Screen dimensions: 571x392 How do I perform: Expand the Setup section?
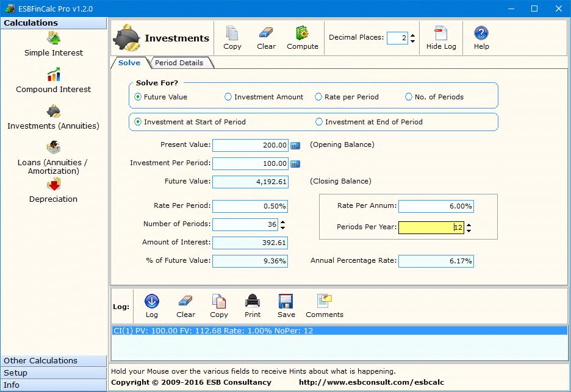(54, 372)
